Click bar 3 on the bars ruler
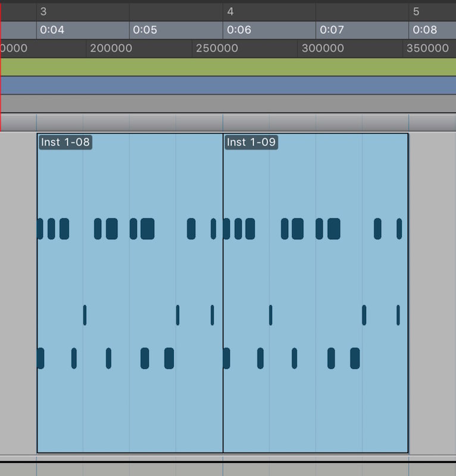This screenshot has height=476, width=456. (x=43, y=11)
